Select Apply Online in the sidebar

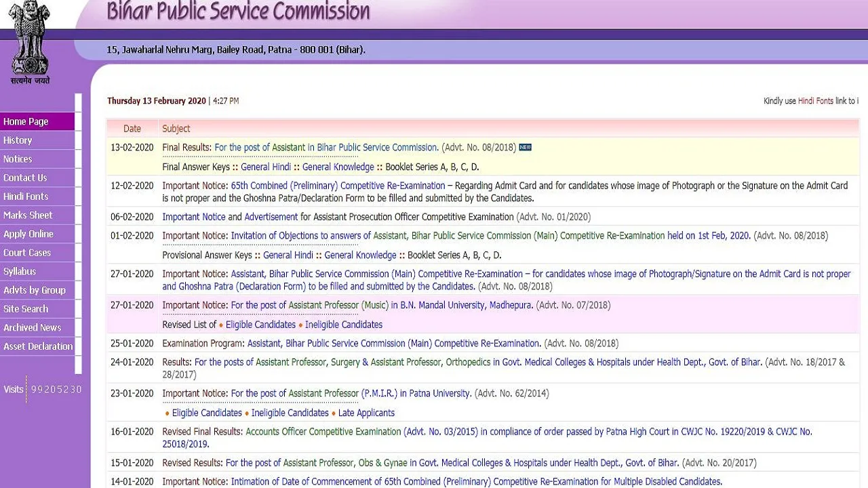point(37,234)
